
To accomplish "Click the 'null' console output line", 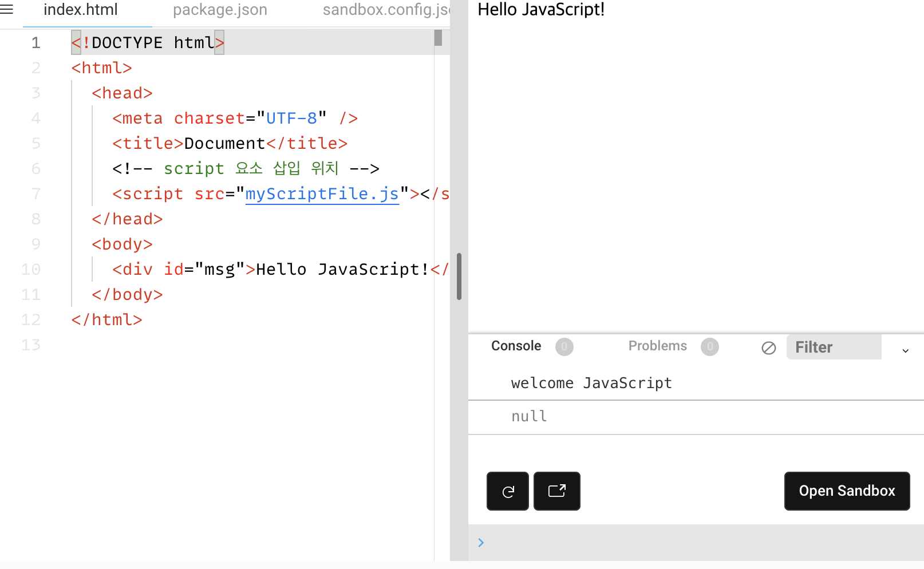I will click(x=529, y=416).
